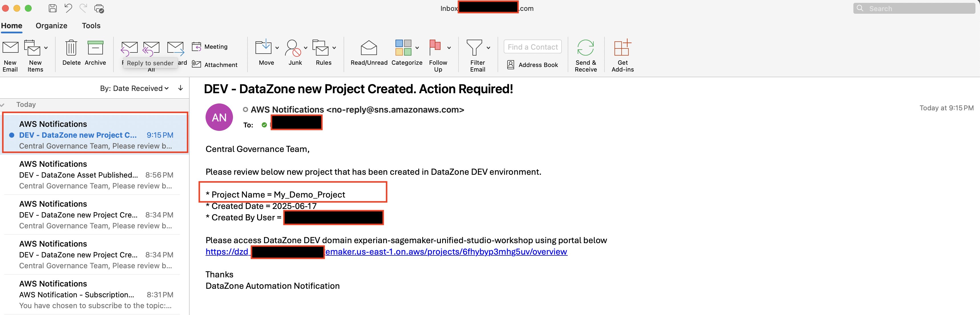Image resolution: width=980 pixels, height=315 pixels.
Task: Expand the By: Date Received sort dropdown
Action: [134, 88]
